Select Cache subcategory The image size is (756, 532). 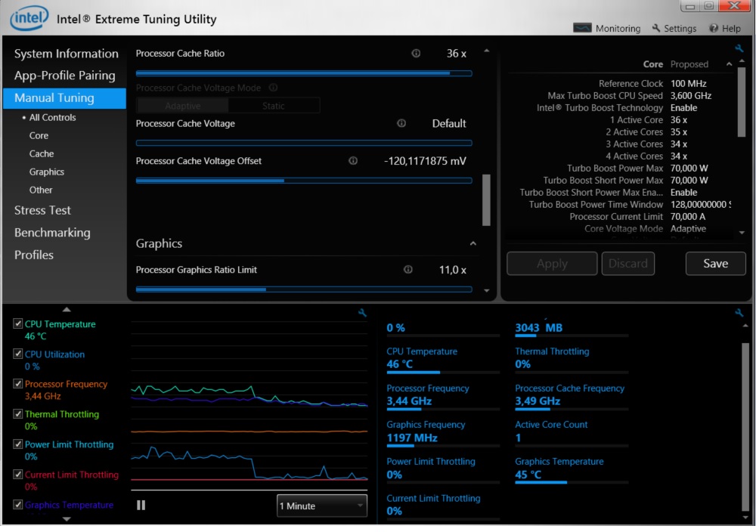42,153
